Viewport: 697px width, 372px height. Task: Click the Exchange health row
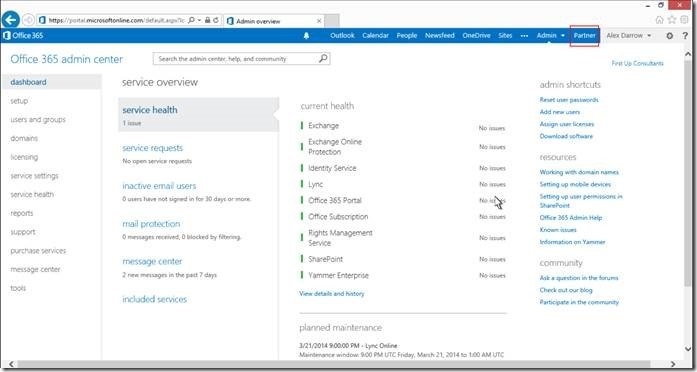click(x=403, y=126)
